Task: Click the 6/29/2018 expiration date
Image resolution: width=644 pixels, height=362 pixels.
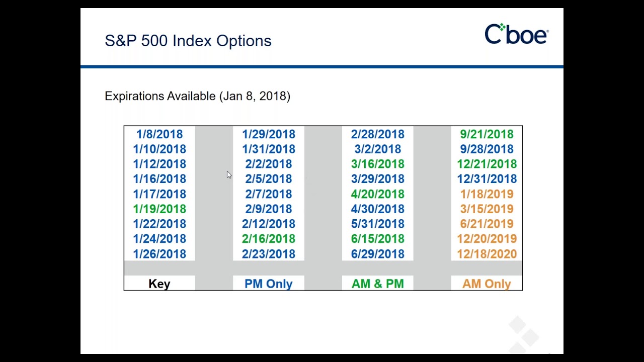Action: coord(378,254)
